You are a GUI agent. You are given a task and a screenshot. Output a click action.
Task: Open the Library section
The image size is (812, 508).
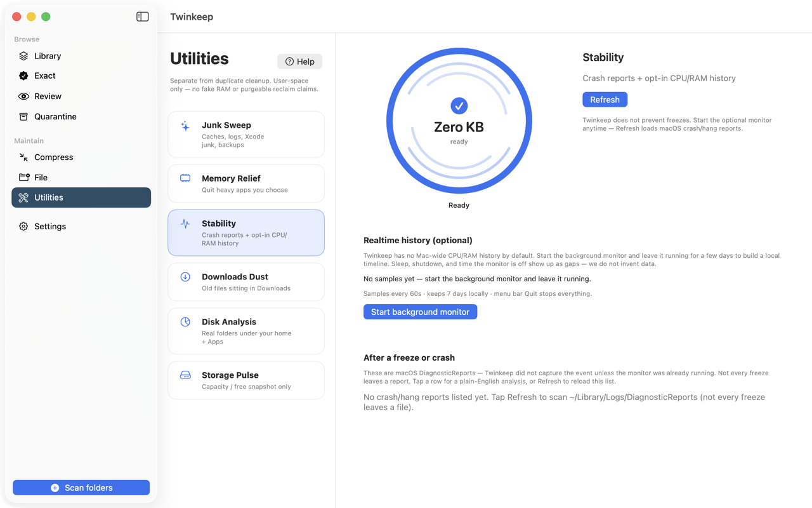coord(81,56)
